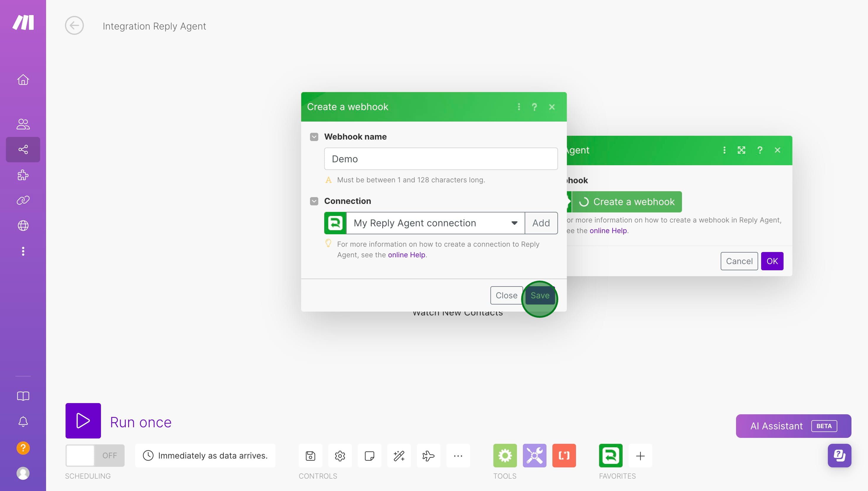The width and height of the screenshot is (868, 491).
Task: Open help in Create a webhook dialog
Action: pos(534,107)
